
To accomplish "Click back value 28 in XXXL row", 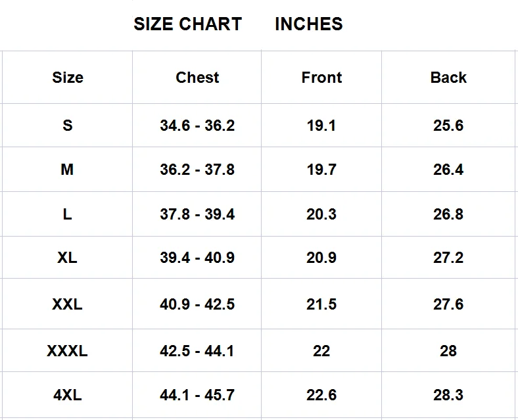I will pos(448,351).
